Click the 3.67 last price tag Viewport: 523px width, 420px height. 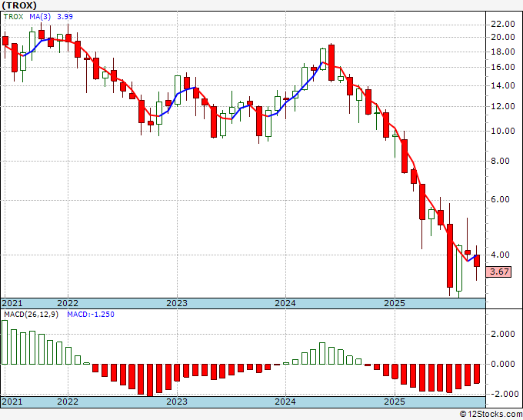tap(498, 272)
